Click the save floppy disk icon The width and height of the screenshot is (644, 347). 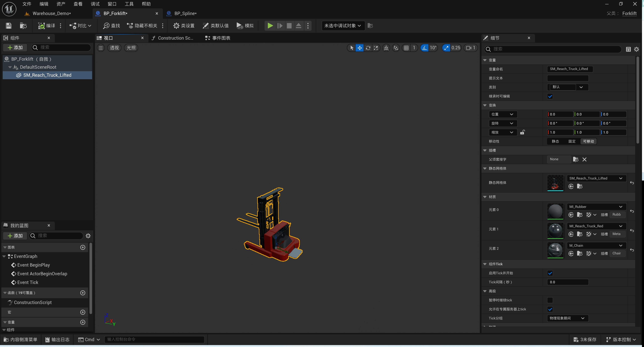pos(9,26)
